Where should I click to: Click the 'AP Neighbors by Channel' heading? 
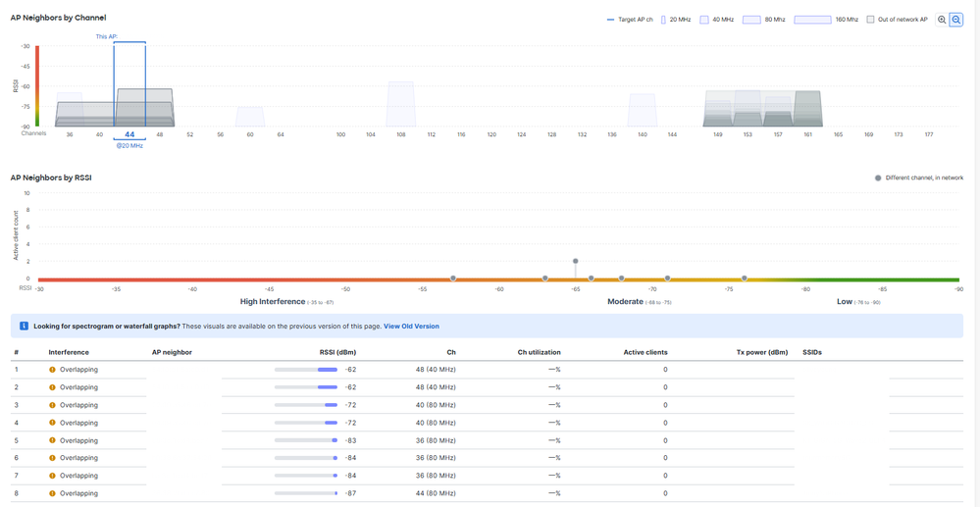click(58, 18)
